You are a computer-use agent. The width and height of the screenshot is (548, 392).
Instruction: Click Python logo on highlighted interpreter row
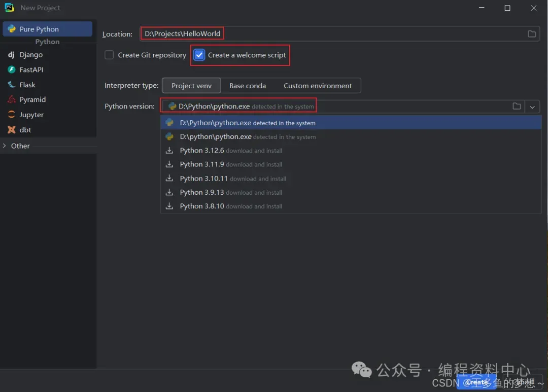(x=169, y=123)
